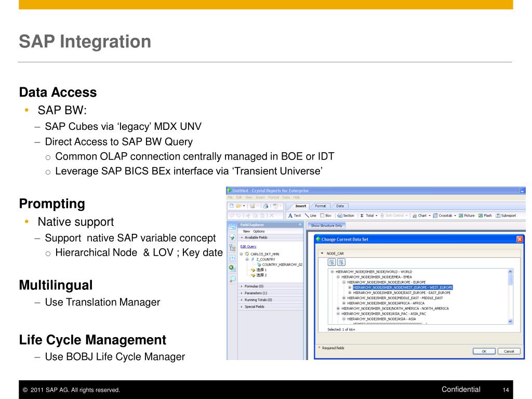Select the 选择 2 item
The height and width of the screenshot is (399, 532).
[x=261, y=275]
